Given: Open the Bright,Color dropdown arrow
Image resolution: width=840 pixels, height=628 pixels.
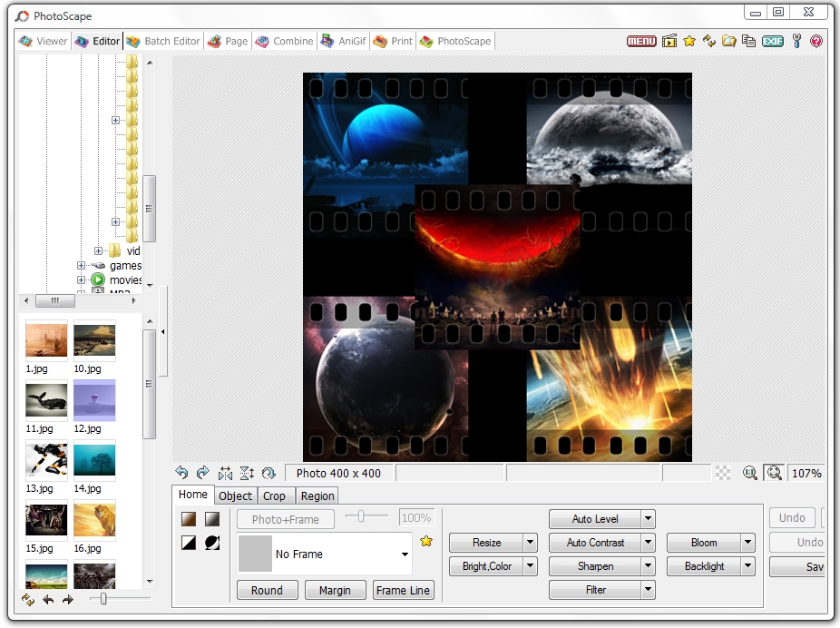Looking at the screenshot, I should [x=531, y=566].
